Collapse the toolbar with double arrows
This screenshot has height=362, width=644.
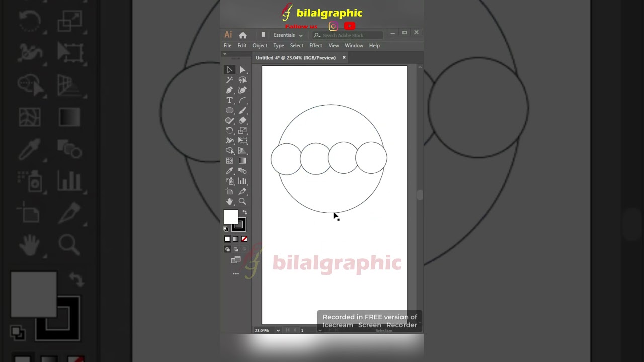(x=225, y=54)
